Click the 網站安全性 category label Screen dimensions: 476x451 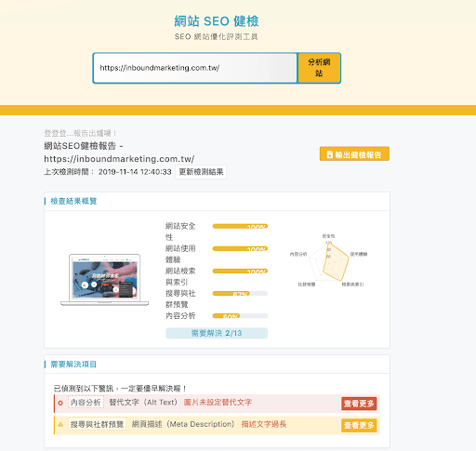(180, 232)
